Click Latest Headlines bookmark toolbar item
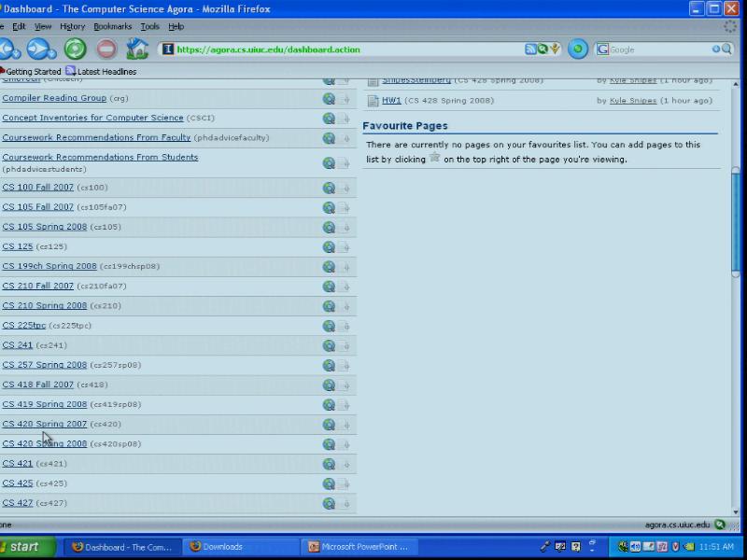 (x=101, y=72)
